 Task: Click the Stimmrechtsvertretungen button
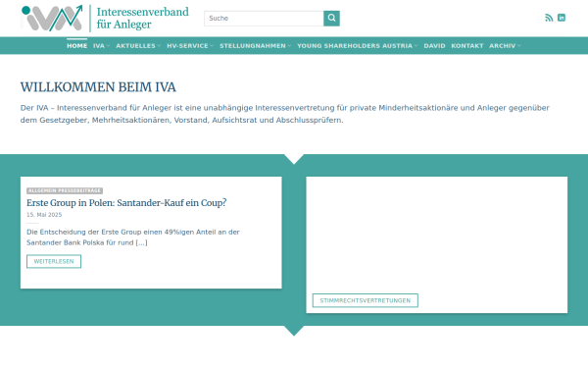coord(366,300)
